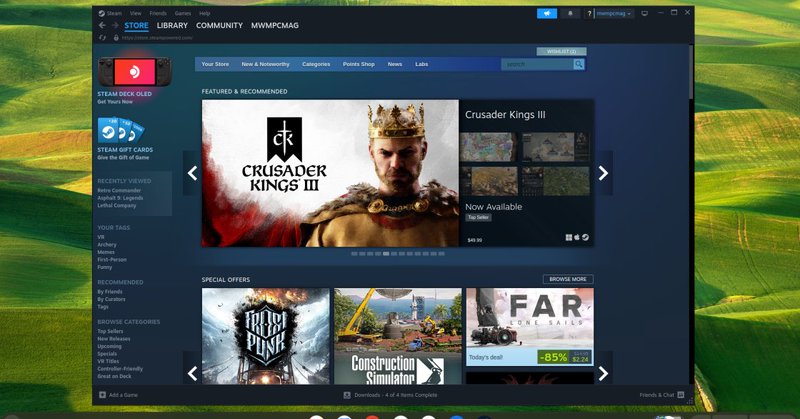
Task: Switch to the LIBRARY tab
Action: [172, 26]
